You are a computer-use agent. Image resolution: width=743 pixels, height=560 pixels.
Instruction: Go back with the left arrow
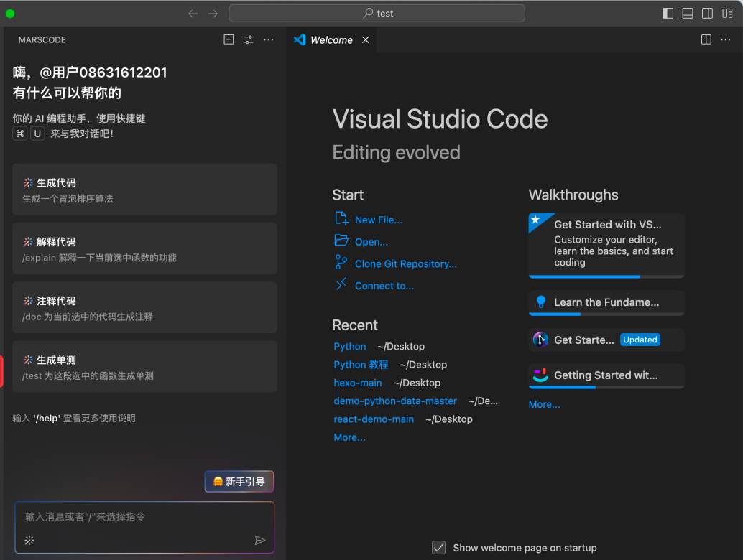(x=193, y=13)
